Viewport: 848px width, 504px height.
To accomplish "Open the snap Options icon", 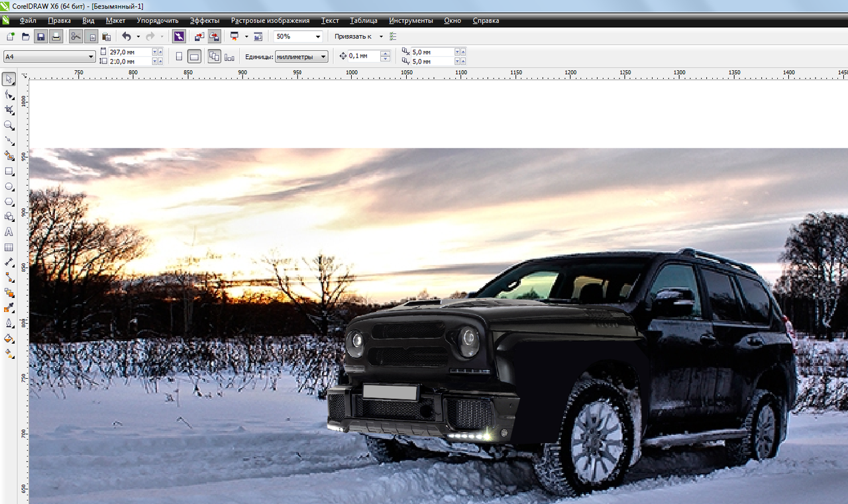I will coord(394,36).
